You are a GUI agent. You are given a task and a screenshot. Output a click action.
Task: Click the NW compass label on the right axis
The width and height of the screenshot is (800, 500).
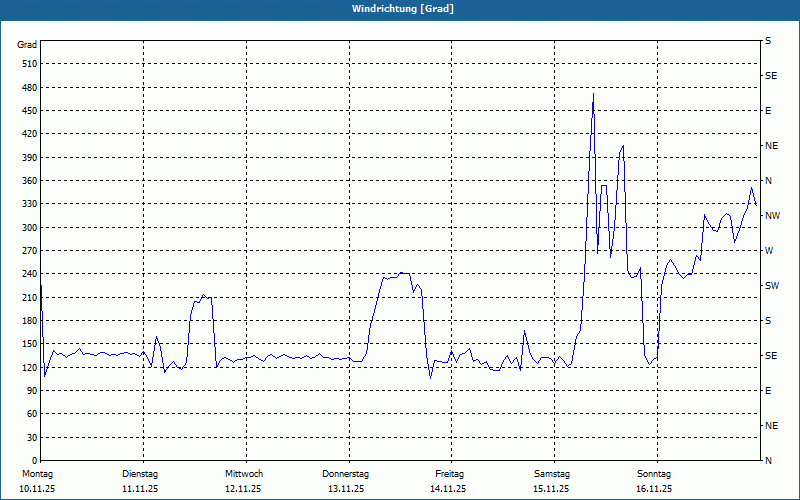[771, 216]
